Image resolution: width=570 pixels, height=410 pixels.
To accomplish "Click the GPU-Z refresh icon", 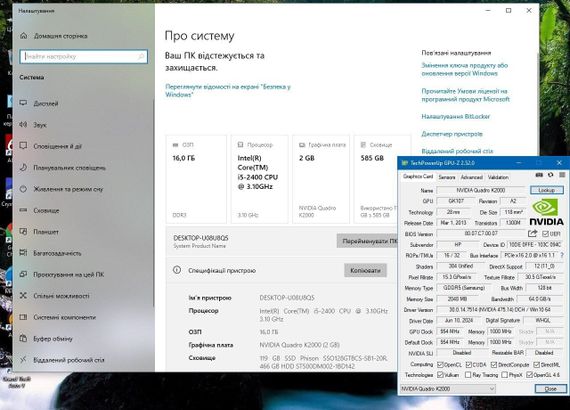I will pyautogui.click(x=551, y=175).
